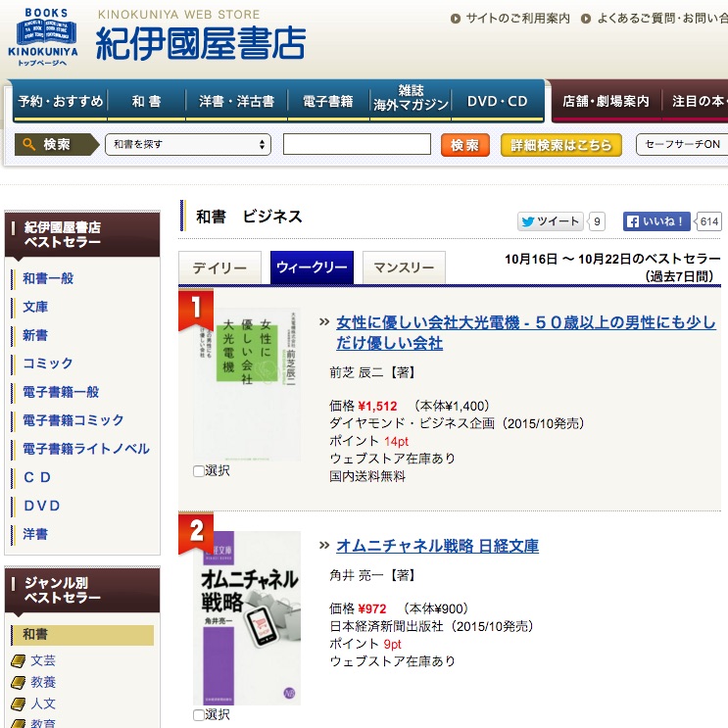Image resolution: width=728 pixels, height=728 pixels.
Task: Click the 紀伊國屋書店 title banner
Action: tap(201, 43)
